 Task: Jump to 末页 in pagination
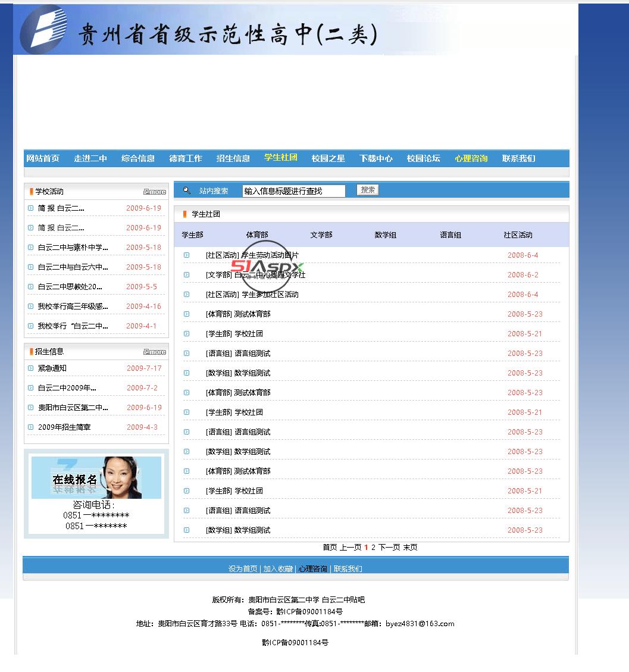click(x=410, y=547)
